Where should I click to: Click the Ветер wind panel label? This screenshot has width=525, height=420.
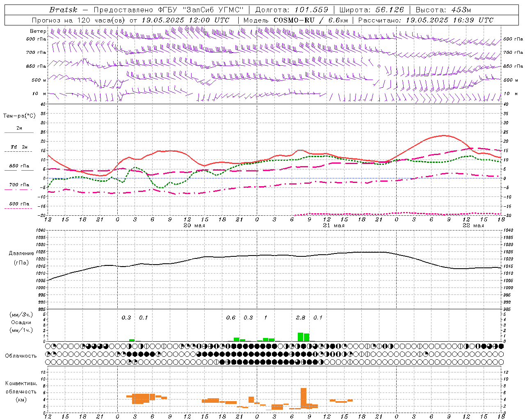pyautogui.click(x=38, y=31)
